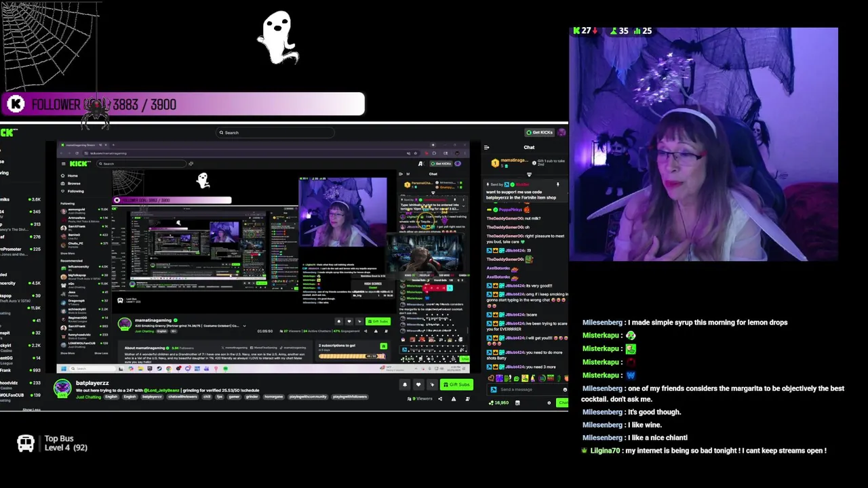This screenshot has height=488, width=868.
Task: Click the green KICK logo in nested page
Action: click(x=79, y=163)
